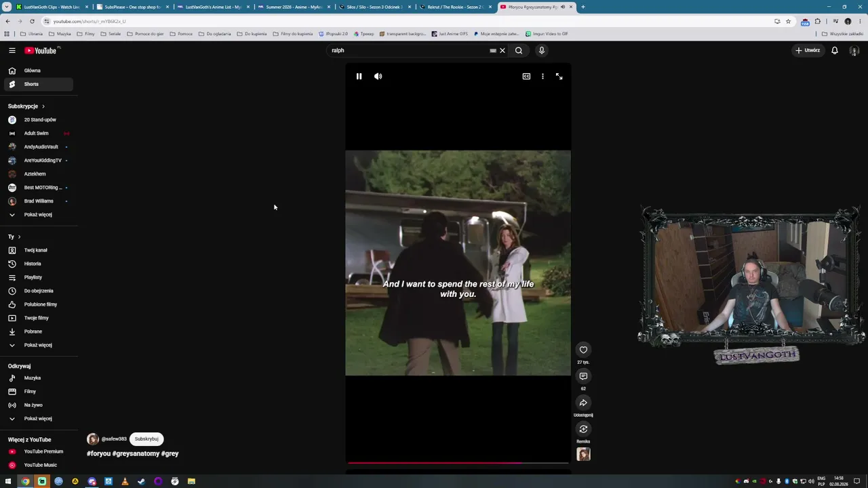868x488 pixels.
Task: Open the Wszystkie zakładki folder
Action: tap(842, 34)
